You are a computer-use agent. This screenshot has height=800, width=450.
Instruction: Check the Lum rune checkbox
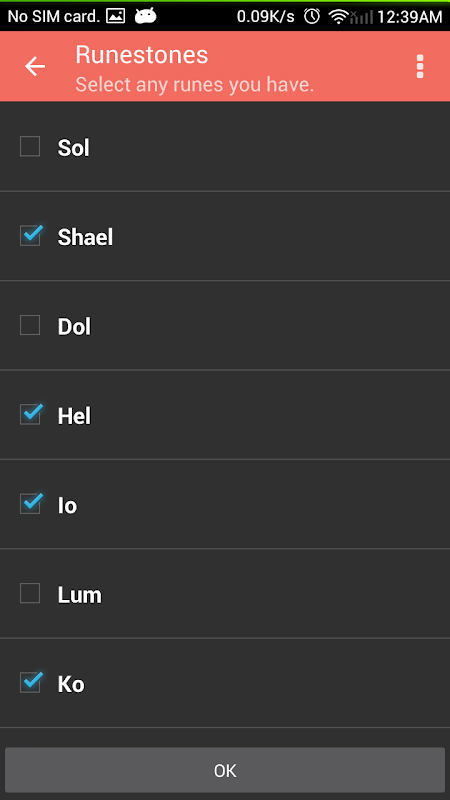coord(30,593)
